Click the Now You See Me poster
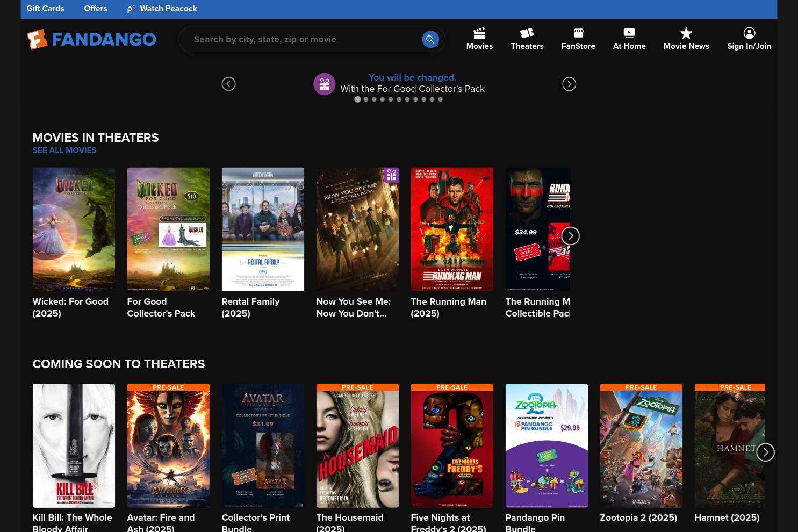The width and height of the screenshot is (798, 532). coord(357,229)
